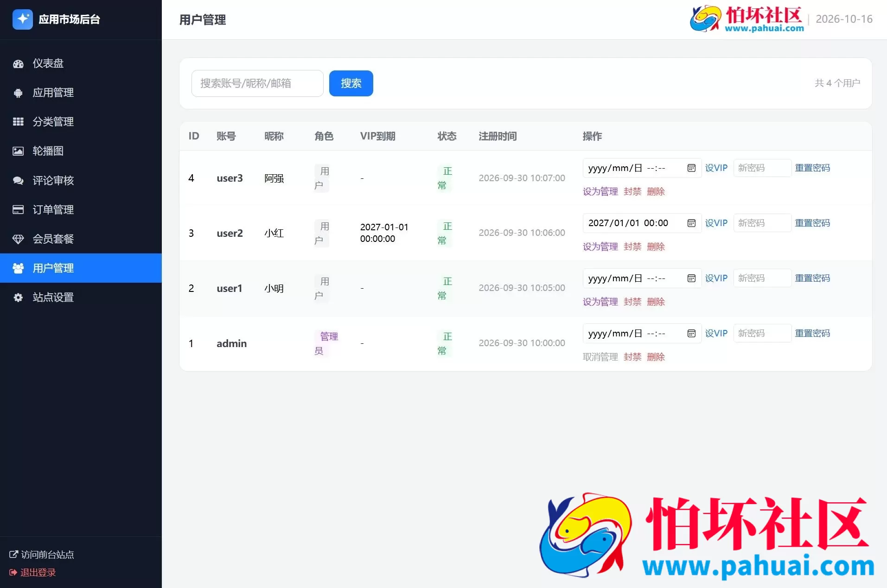
Task: Click 重置密码 for admin
Action: 812,334
